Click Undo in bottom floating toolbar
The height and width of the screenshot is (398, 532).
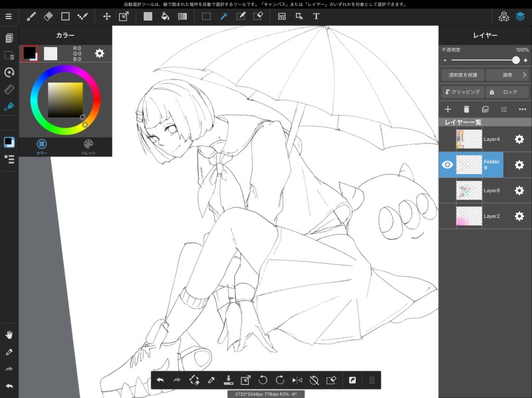(x=160, y=380)
